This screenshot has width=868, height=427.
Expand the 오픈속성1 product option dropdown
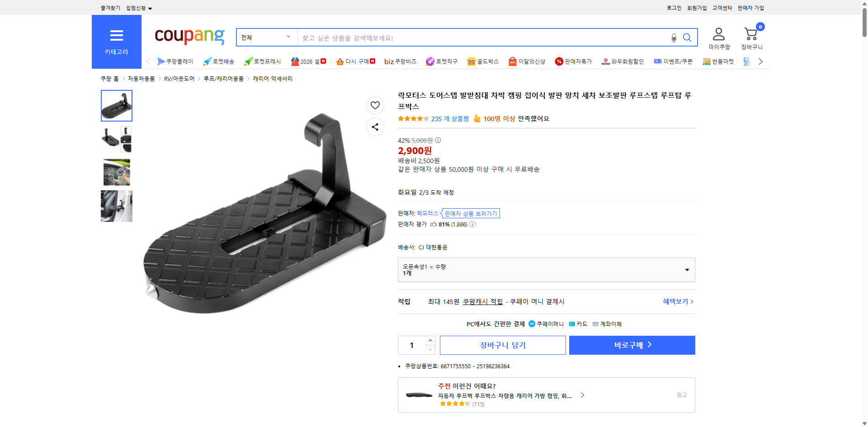coord(546,270)
